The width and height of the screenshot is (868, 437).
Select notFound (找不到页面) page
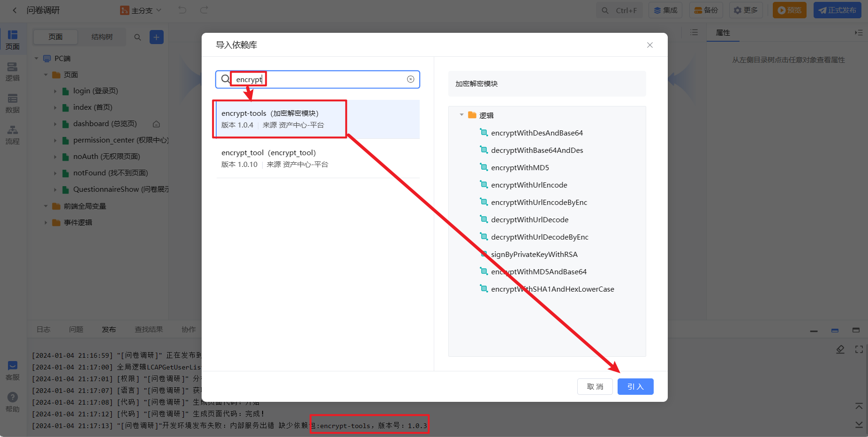pos(110,173)
